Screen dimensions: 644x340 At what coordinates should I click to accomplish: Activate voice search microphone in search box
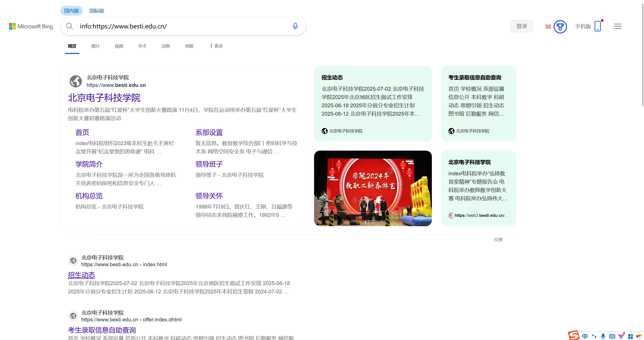[295, 26]
